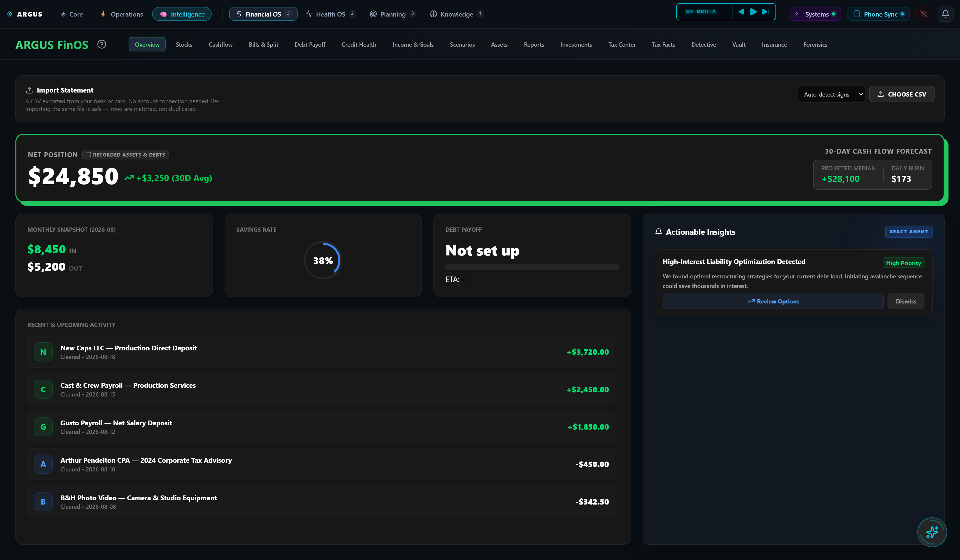Open the Debt Payoff tab
Viewport: 960px width, 560px height.
[x=310, y=45]
